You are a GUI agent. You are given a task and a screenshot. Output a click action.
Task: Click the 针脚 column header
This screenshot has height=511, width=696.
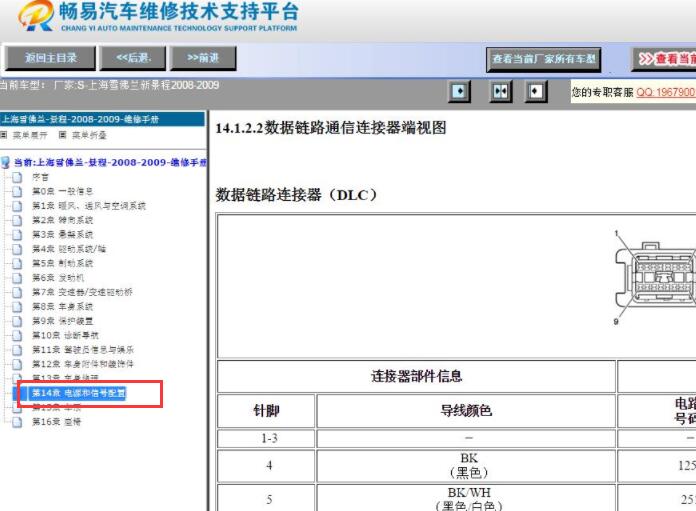point(266,411)
